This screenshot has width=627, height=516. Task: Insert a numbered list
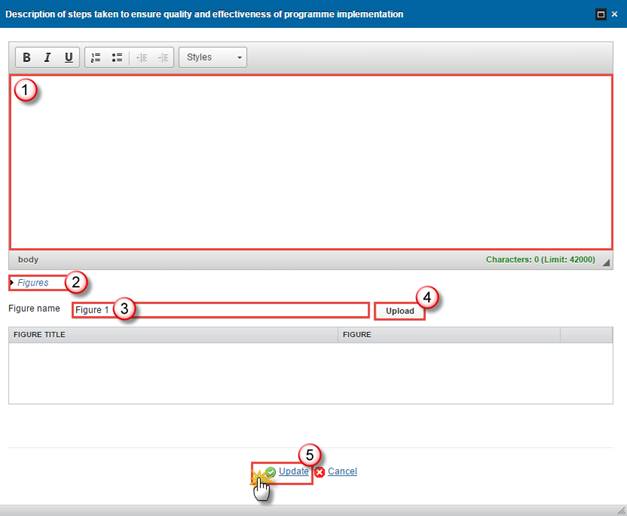[x=96, y=57]
